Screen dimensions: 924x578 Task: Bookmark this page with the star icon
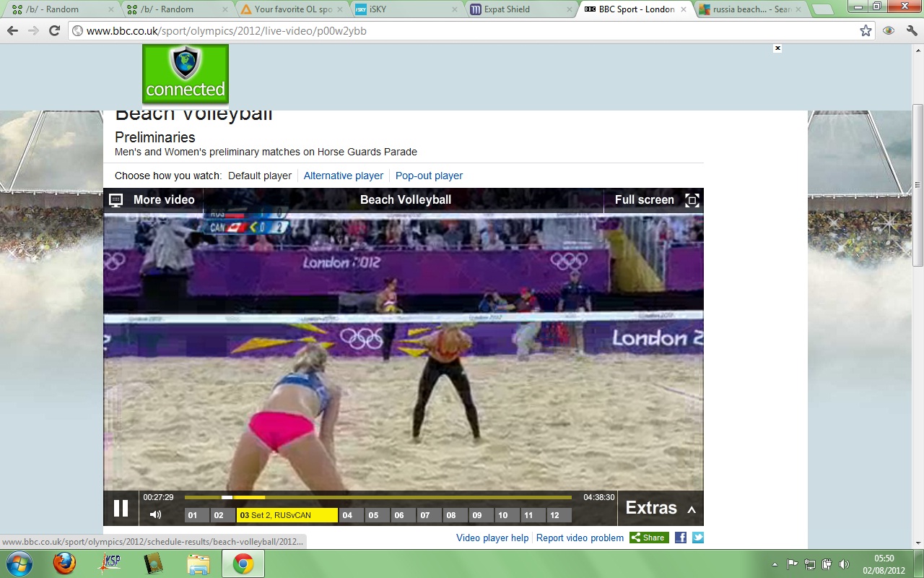pyautogui.click(x=866, y=30)
